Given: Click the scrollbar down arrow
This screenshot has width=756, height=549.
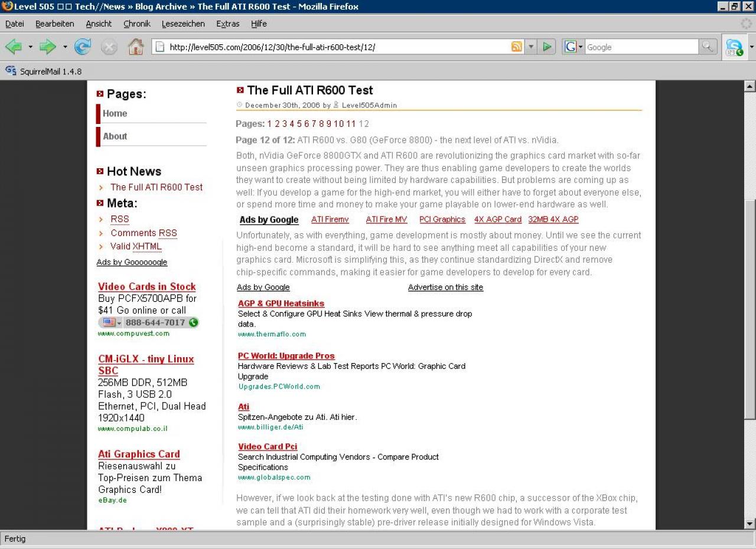Looking at the screenshot, I should click(750, 524).
